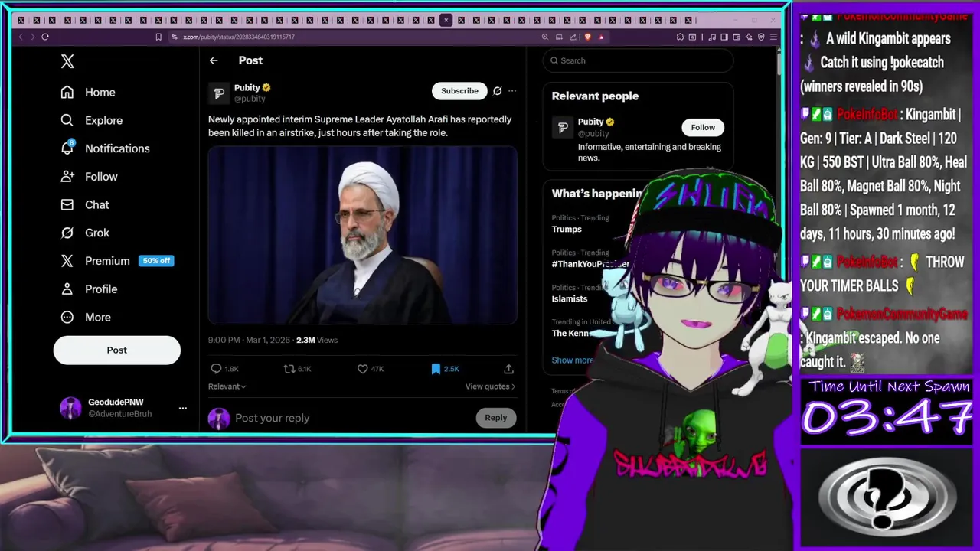Screen dimensions: 980x551
Task: Follow Pubity in Relevant people
Action: point(703,128)
